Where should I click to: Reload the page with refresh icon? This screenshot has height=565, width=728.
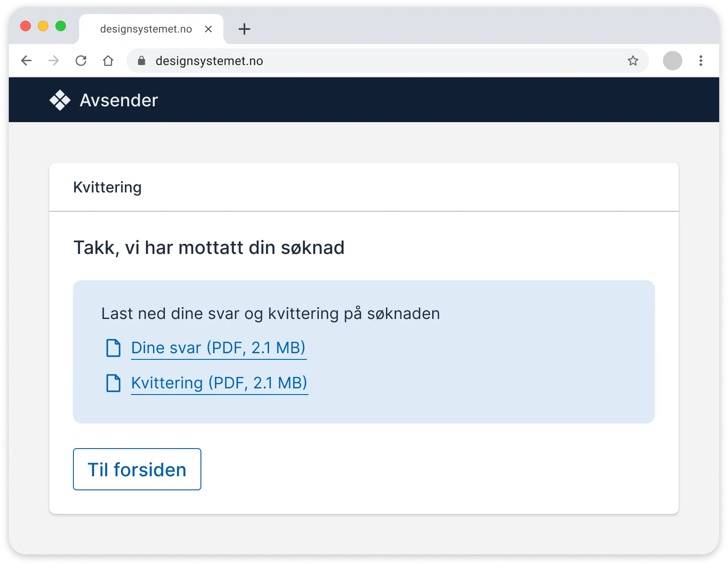click(x=81, y=61)
